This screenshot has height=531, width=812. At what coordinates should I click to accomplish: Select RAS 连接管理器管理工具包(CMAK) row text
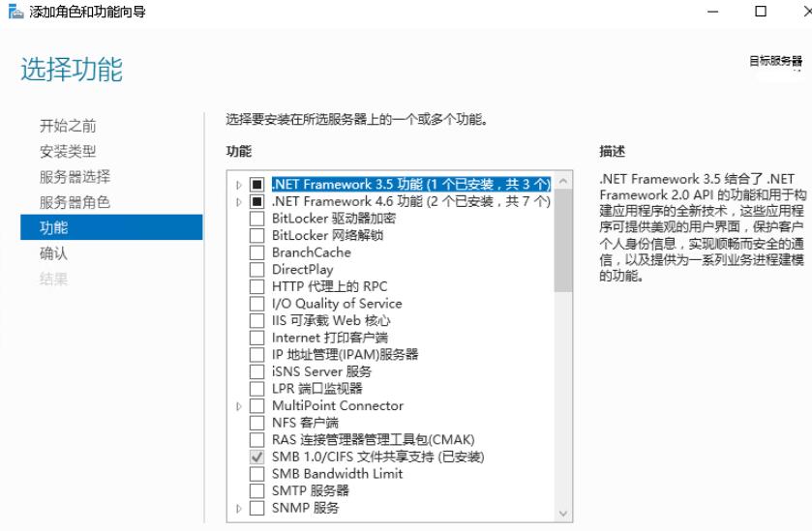coord(373,440)
